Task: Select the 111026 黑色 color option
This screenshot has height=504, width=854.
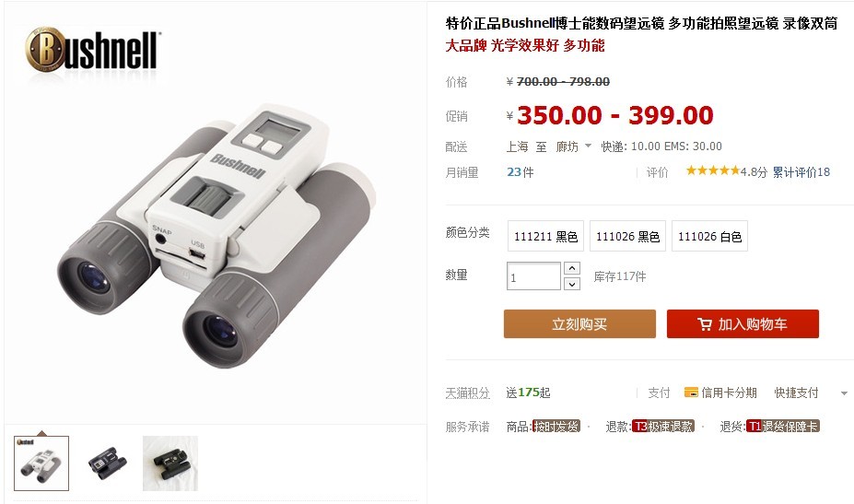Action: coord(628,236)
